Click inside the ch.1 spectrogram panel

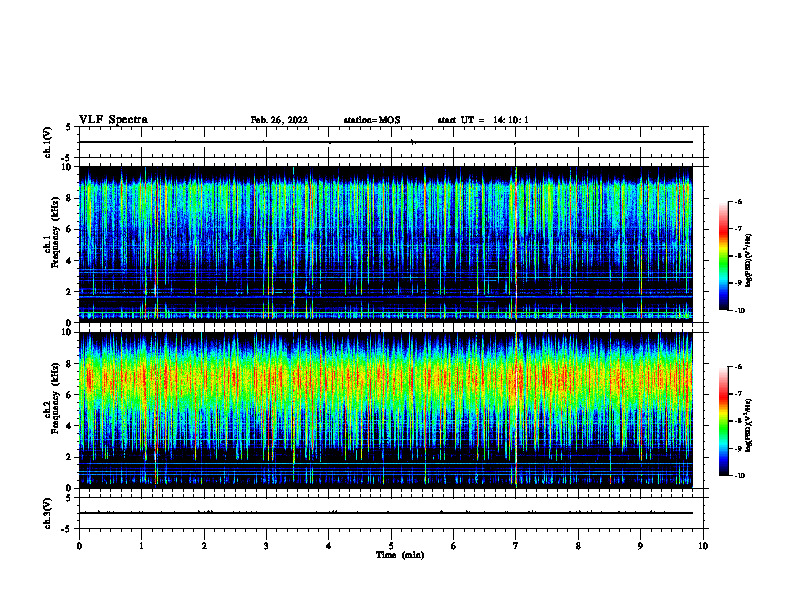(x=385, y=244)
